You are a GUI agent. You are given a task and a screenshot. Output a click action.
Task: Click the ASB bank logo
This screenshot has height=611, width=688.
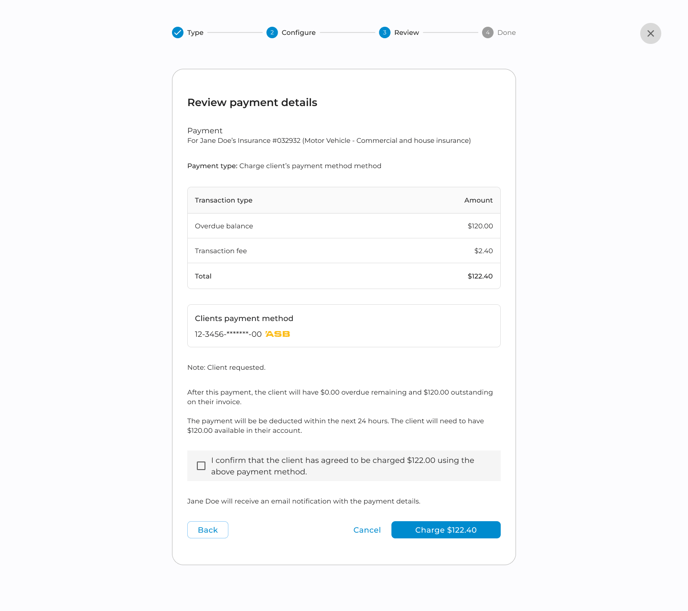(278, 334)
